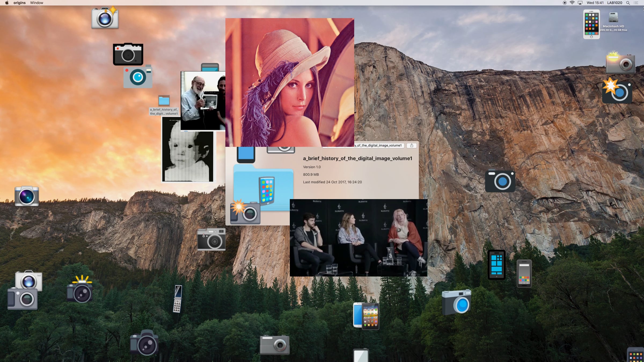Select the small desktop folder a_brief_history_of_the_digit...volume1

point(164,101)
